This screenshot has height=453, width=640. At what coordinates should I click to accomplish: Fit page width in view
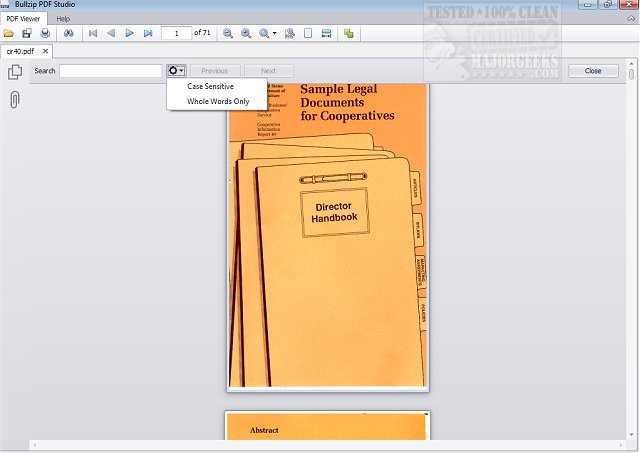click(327, 33)
